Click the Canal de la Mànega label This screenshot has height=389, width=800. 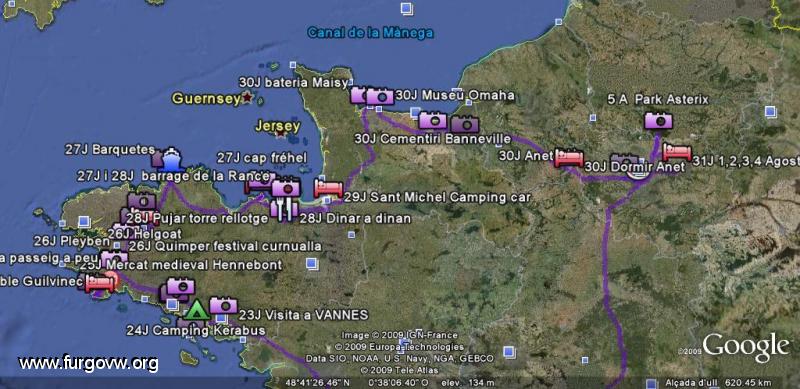click(370, 33)
